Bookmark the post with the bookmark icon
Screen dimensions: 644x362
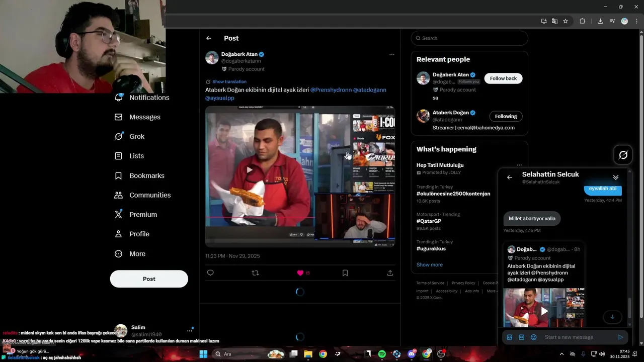coord(345,273)
